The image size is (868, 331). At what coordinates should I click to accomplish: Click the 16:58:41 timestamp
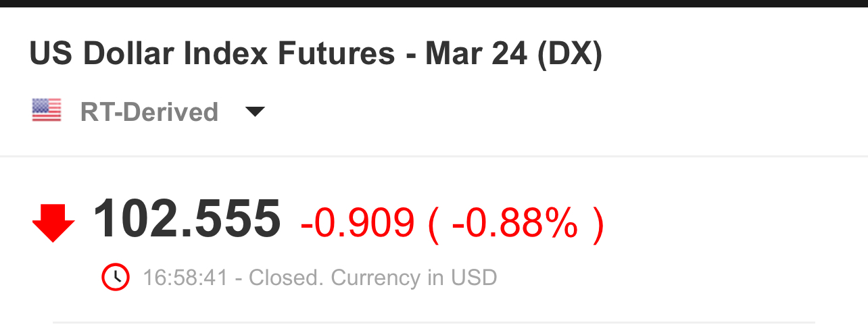pyautogui.click(x=185, y=278)
